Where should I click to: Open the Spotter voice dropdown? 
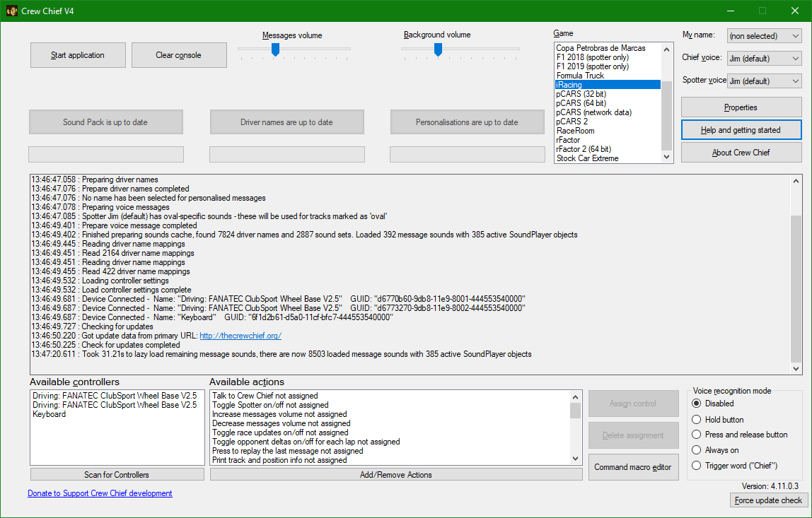pos(764,81)
